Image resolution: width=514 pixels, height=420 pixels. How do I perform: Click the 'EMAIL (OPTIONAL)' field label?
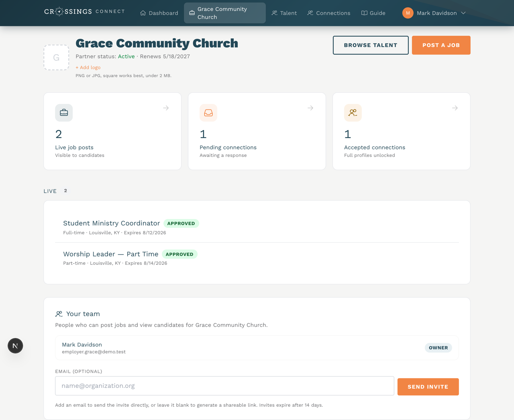click(x=79, y=371)
